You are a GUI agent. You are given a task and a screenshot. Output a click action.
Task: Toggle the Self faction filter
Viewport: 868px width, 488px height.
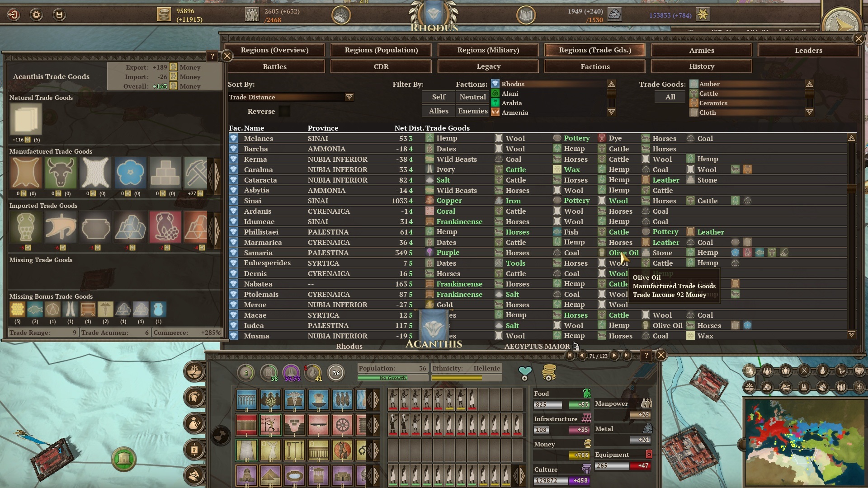(439, 97)
